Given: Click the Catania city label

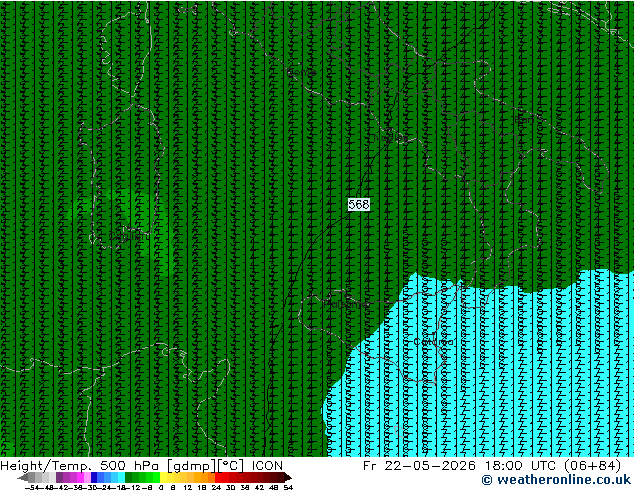Looking at the screenshot, I should tap(433, 342).
